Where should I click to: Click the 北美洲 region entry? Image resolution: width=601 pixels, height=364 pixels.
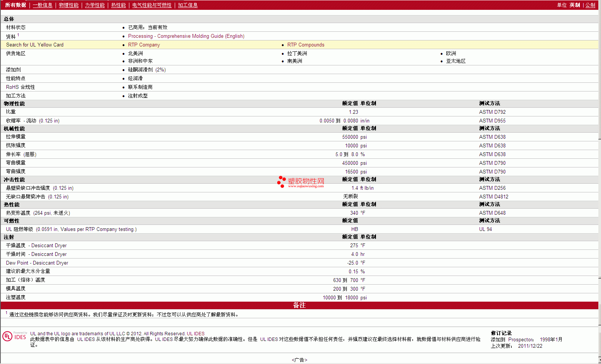click(x=135, y=53)
